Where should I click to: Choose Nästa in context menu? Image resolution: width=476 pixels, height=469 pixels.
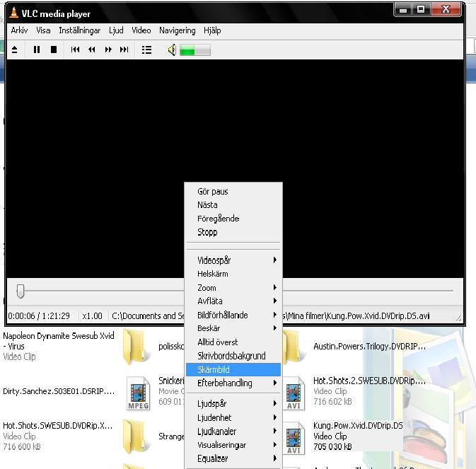pyautogui.click(x=233, y=205)
